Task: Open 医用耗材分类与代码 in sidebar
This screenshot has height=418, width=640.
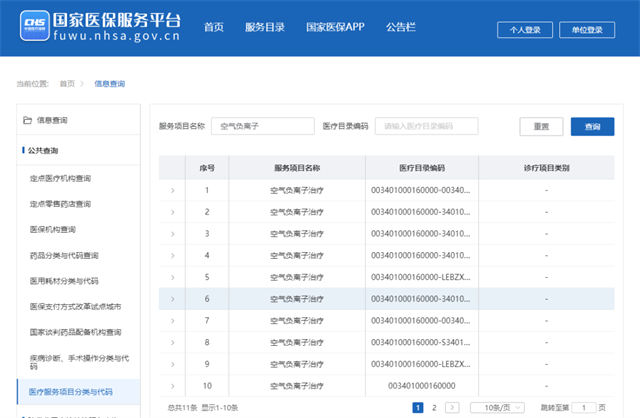Action: click(x=64, y=281)
